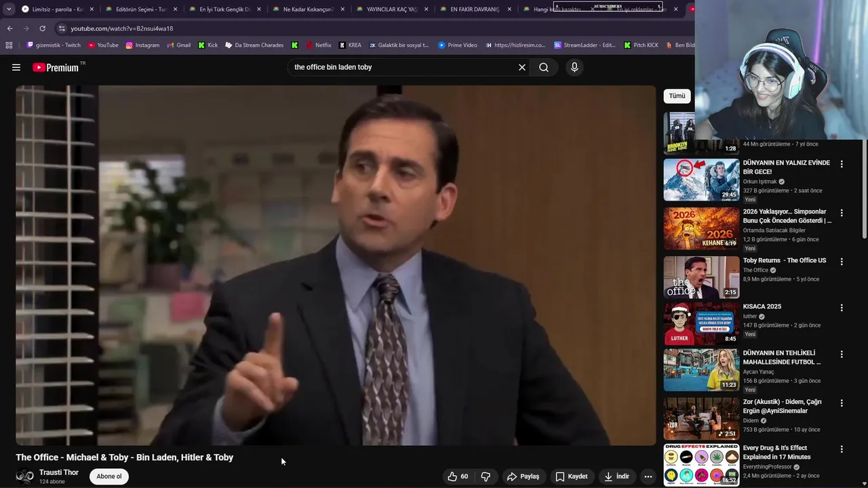Open options for 'DÜNYANIN EN YALNIZ EVİNDE' video
Image resolution: width=868 pixels, height=488 pixels.
coord(842,164)
